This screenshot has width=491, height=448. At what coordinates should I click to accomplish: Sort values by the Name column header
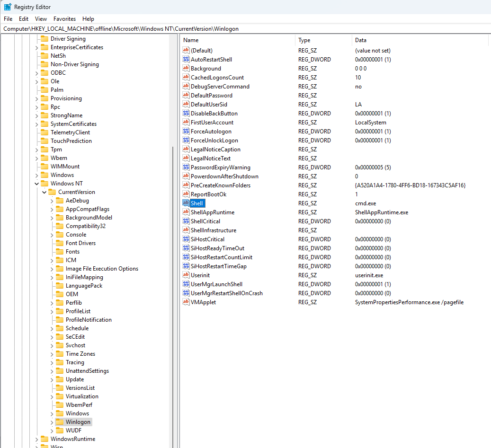pyautogui.click(x=238, y=40)
